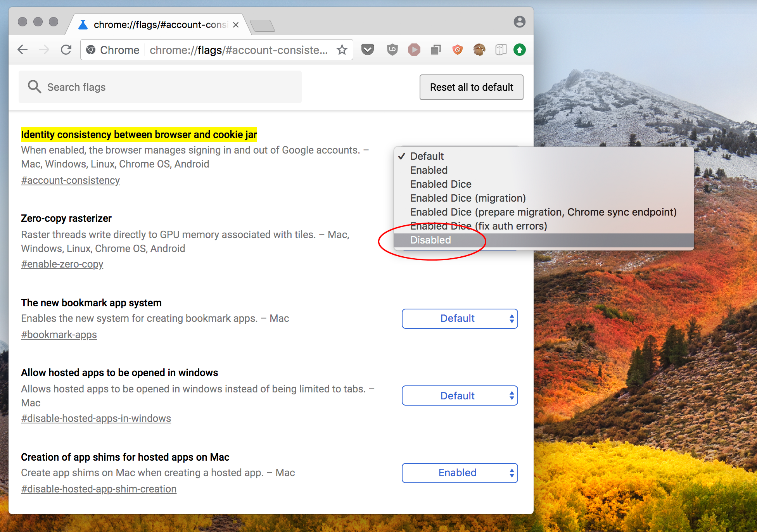The width and height of the screenshot is (757, 532).
Task: Choose Default in the open dropdown menu
Action: tap(544, 156)
